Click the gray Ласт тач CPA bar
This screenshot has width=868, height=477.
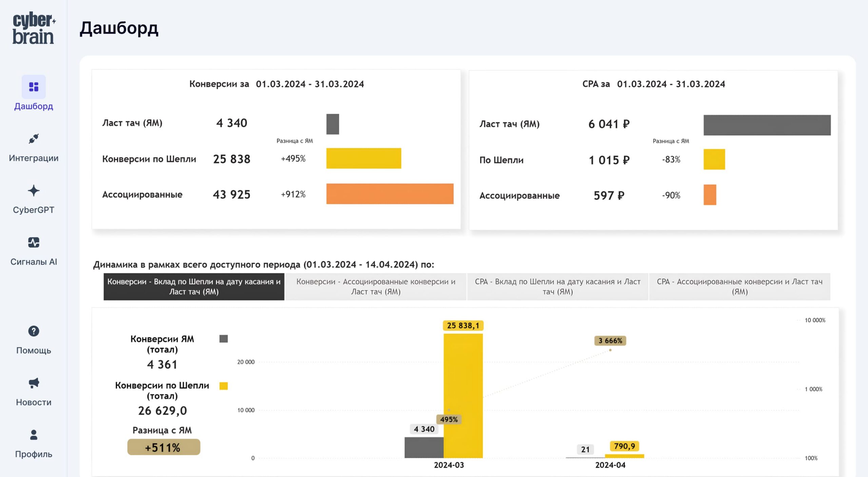767,125
